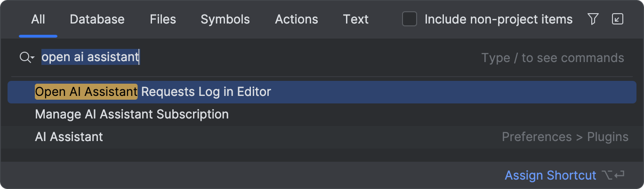The height and width of the screenshot is (189, 644).
Task: Click the 'Preferences > Plugins' location label
Action: [565, 137]
